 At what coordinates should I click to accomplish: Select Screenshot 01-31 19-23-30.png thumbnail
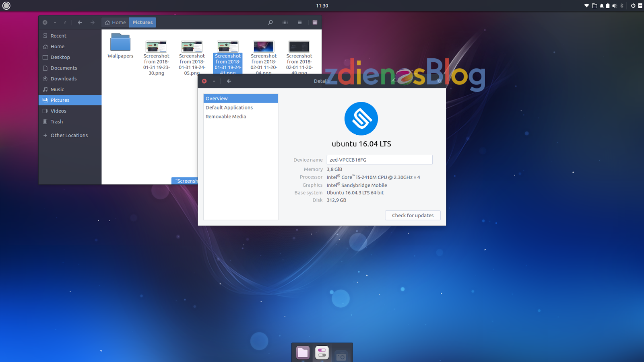click(156, 47)
